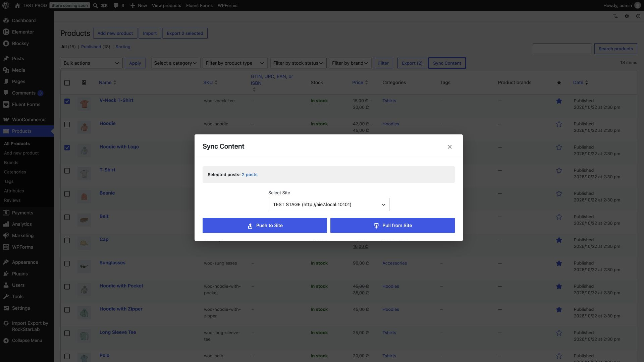Open Filter by product type dropdown

click(235, 63)
